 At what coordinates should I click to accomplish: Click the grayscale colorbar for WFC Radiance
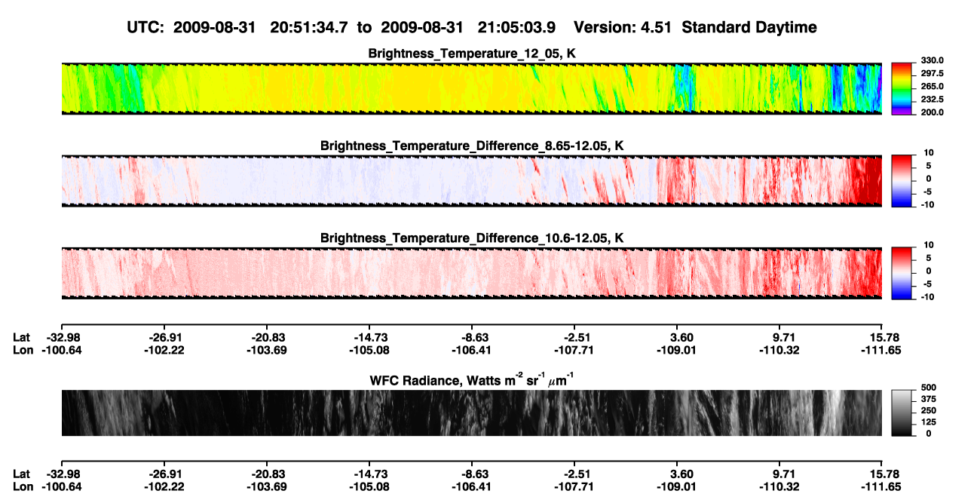pyautogui.click(x=902, y=413)
